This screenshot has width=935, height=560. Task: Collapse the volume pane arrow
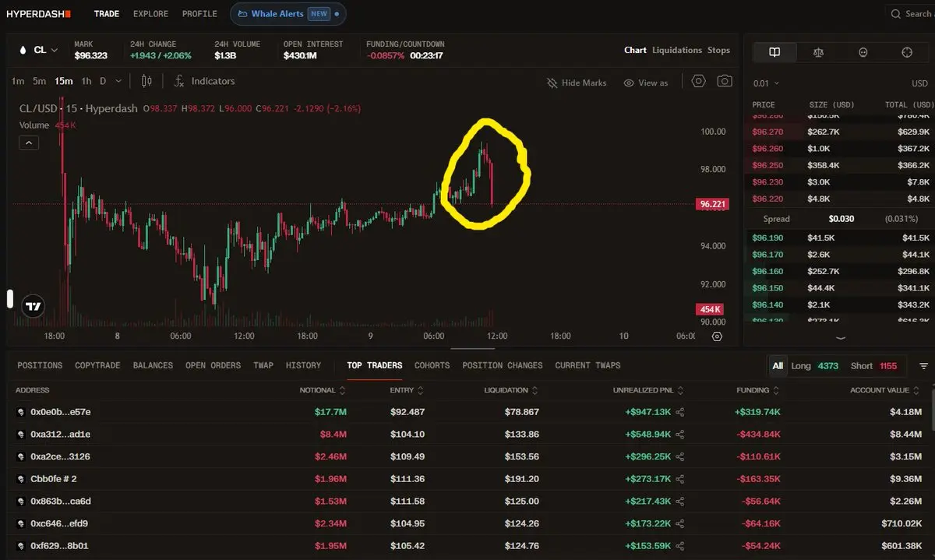[28, 143]
